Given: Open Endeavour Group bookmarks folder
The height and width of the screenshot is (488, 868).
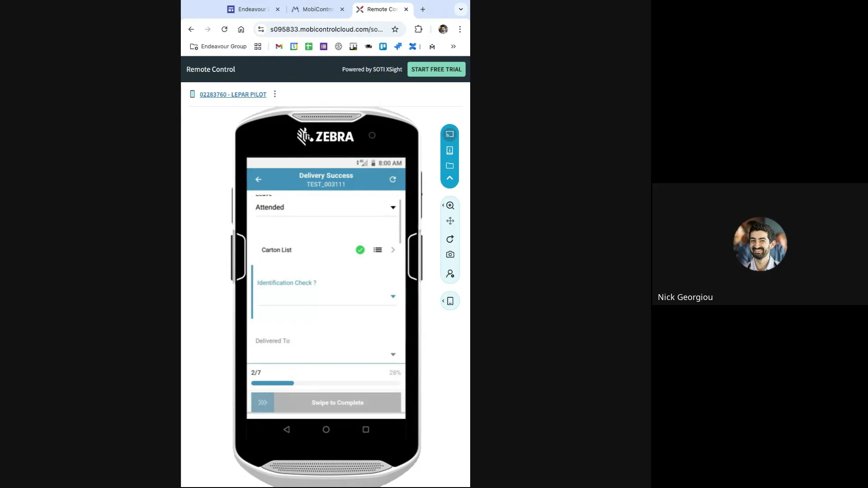Looking at the screenshot, I should point(218,47).
